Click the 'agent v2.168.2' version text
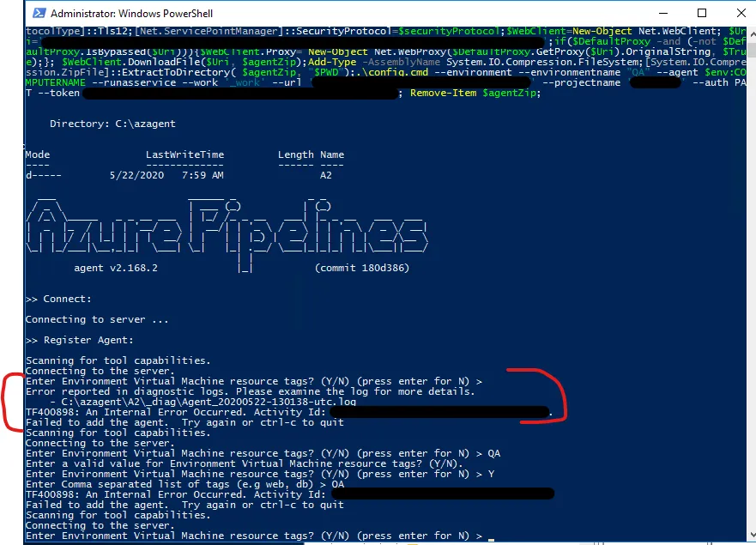The image size is (756, 545). coord(116,268)
